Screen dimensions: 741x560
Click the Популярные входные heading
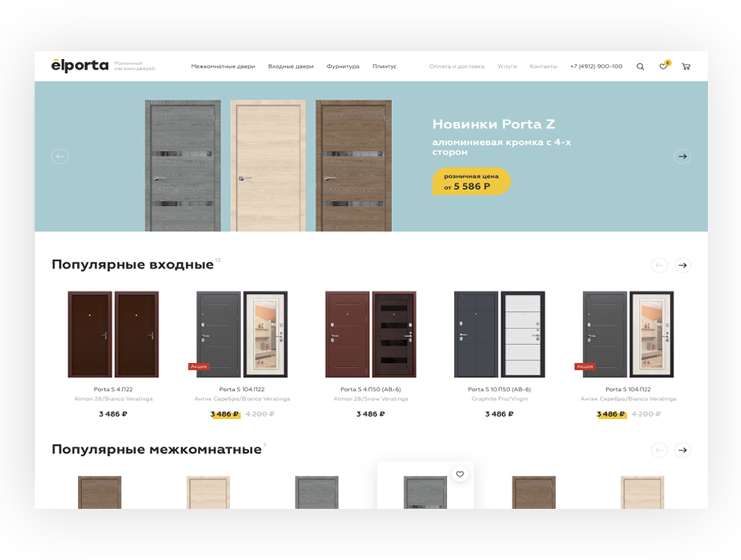click(x=132, y=265)
